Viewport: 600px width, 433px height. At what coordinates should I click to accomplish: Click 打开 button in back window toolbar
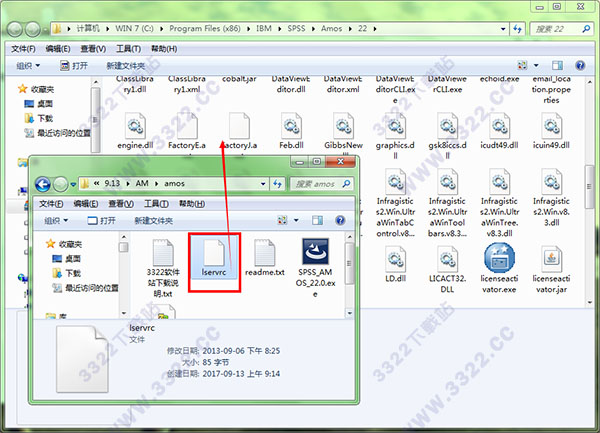click(x=73, y=65)
